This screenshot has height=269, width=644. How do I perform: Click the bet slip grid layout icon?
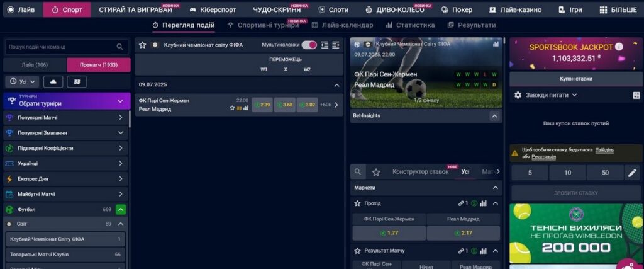tap(636, 95)
